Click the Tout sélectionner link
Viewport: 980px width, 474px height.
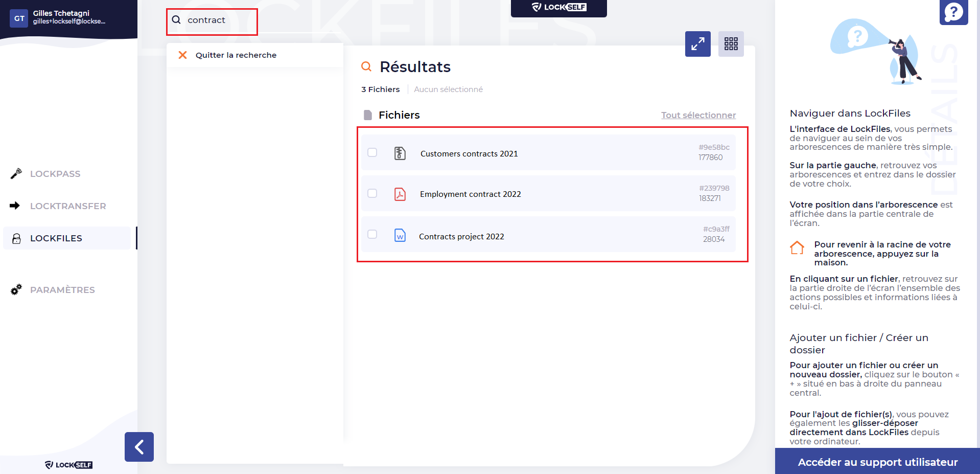(698, 116)
